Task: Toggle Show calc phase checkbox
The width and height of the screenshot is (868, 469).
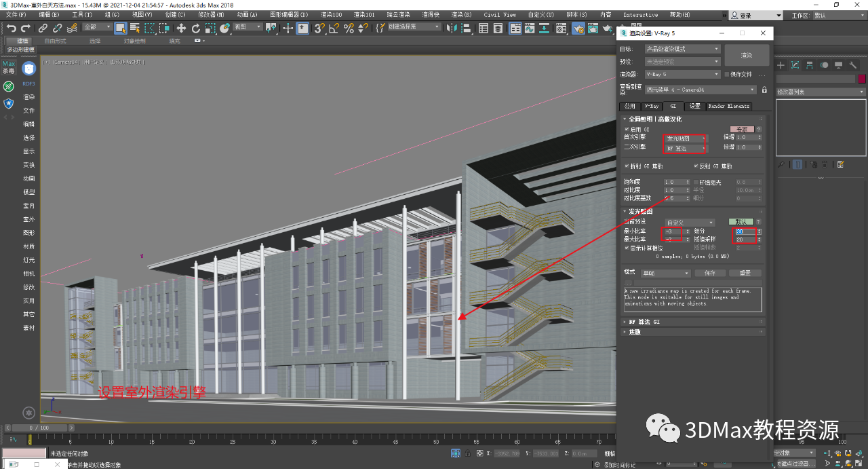Action: tap(626, 248)
